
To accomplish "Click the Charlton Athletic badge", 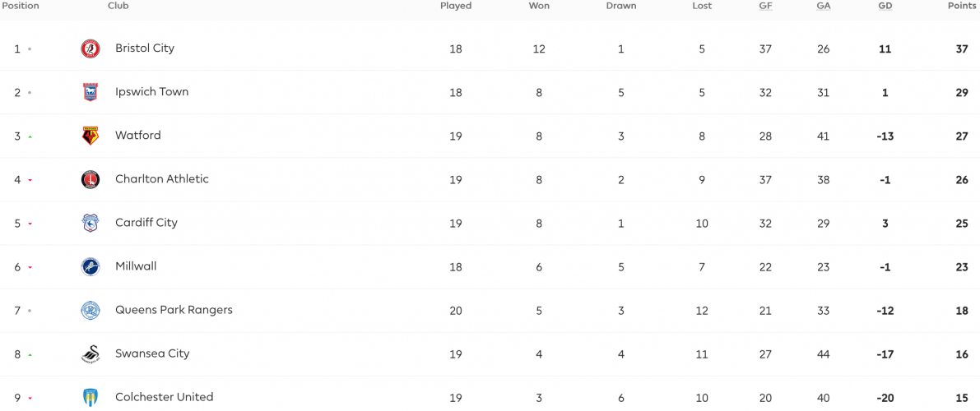I will tap(91, 179).
